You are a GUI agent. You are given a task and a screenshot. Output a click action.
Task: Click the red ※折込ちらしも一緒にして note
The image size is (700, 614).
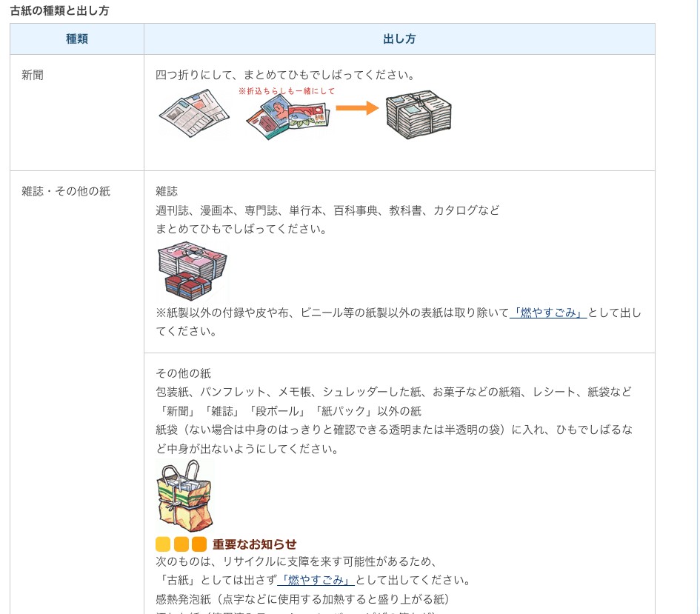(x=287, y=91)
